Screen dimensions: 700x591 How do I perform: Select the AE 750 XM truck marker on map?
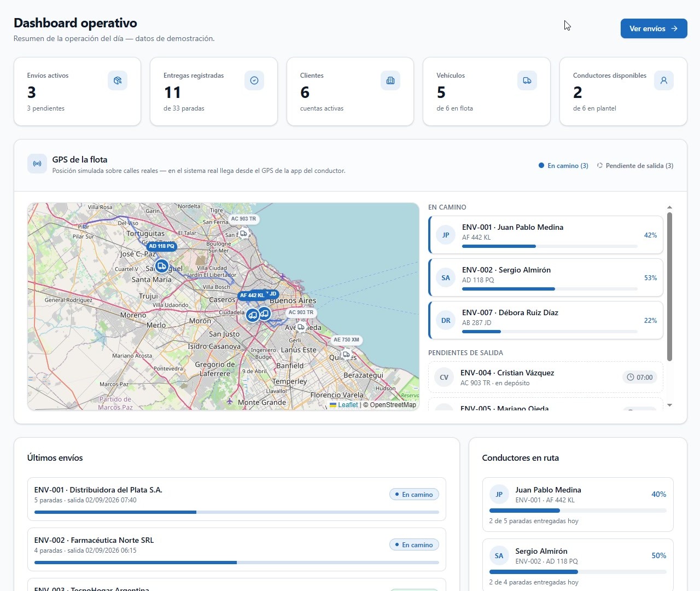pyautogui.click(x=346, y=354)
